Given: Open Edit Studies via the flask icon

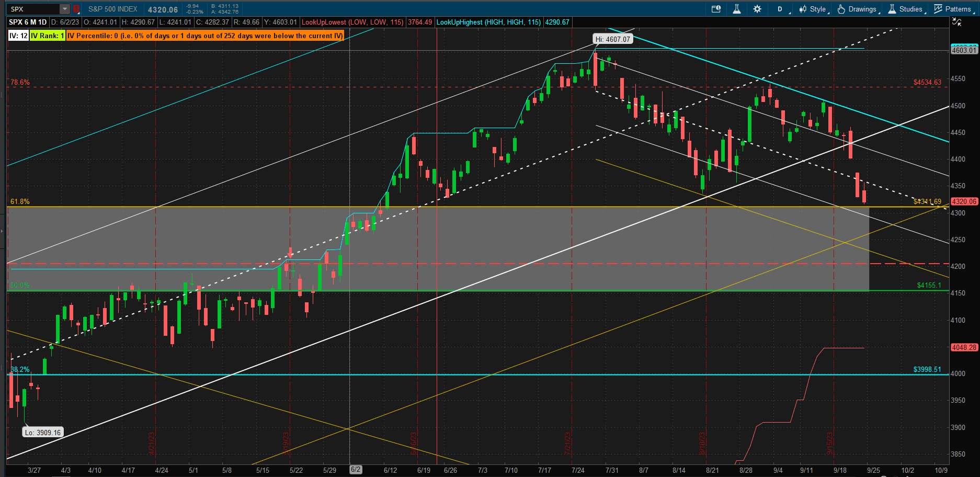Looking at the screenshot, I should [737, 9].
